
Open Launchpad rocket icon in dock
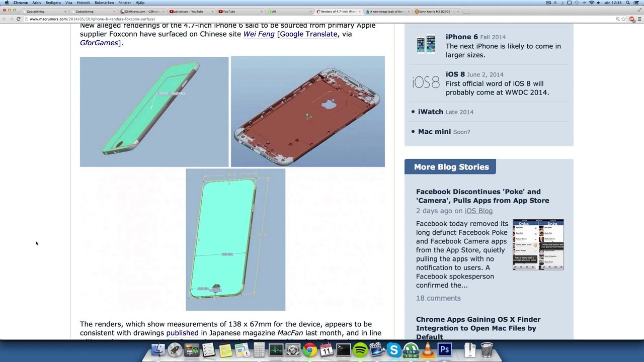click(175, 349)
